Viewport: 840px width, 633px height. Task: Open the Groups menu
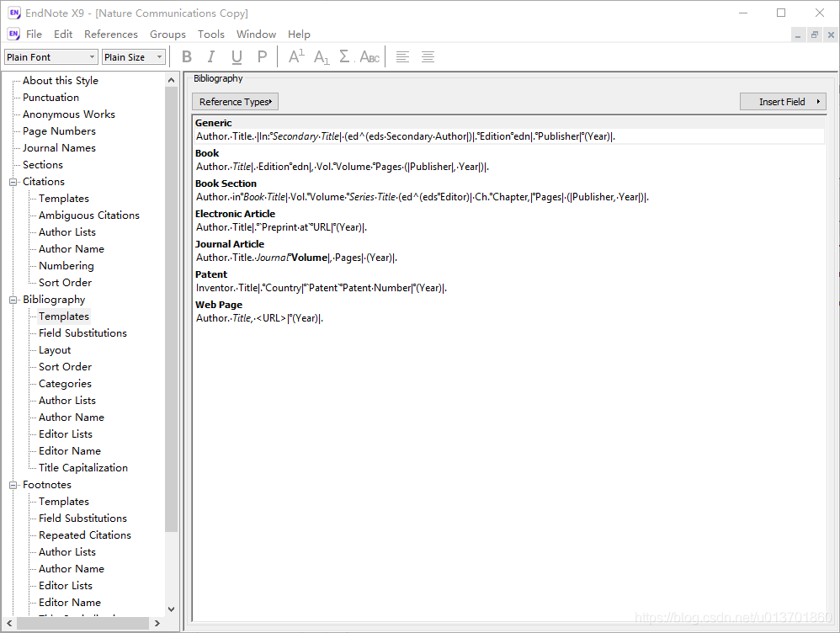(167, 34)
